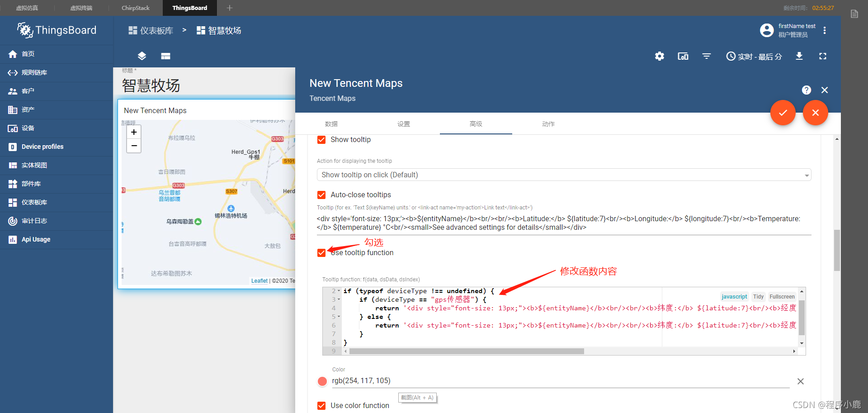This screenshot has width=868, height=413.
Task: Click the ThingsBoard logo
Action: coord(57,30)
